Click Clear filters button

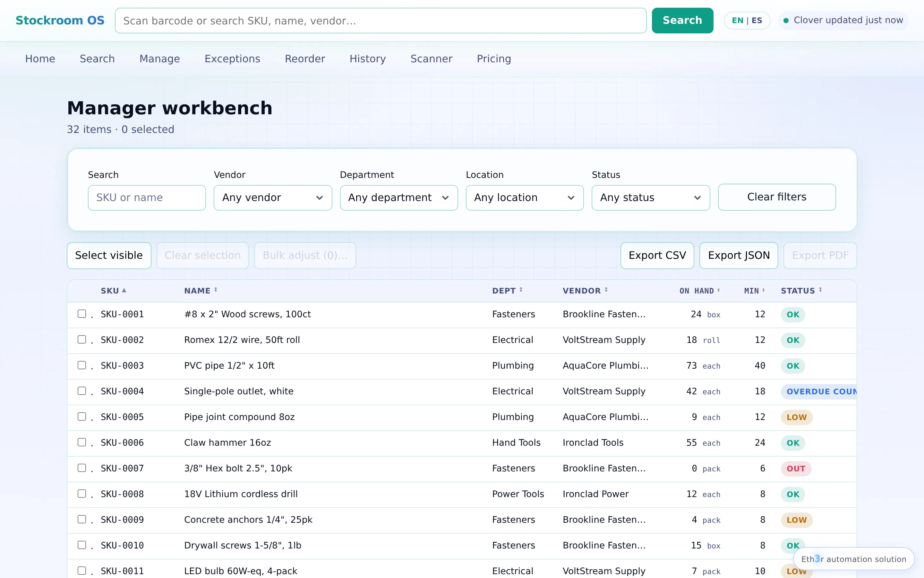pyautogui.click(x=777, y=197)
